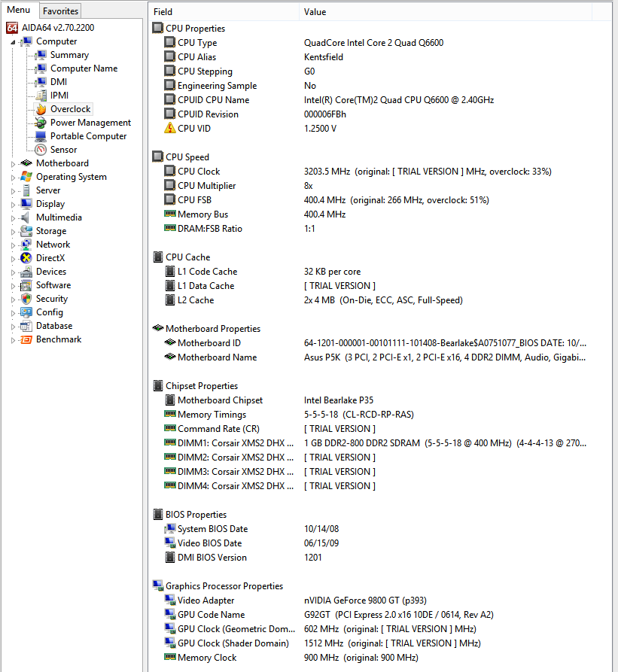Click the DirectX X icon
The height and width of the screenshot is (672, 618).
[26, 258]
